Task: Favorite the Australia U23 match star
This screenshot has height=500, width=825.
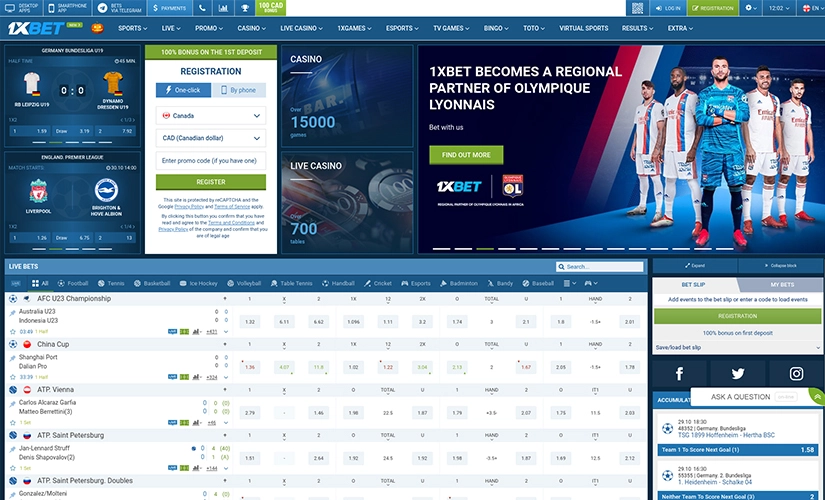Action: click(x=13, y=332)
